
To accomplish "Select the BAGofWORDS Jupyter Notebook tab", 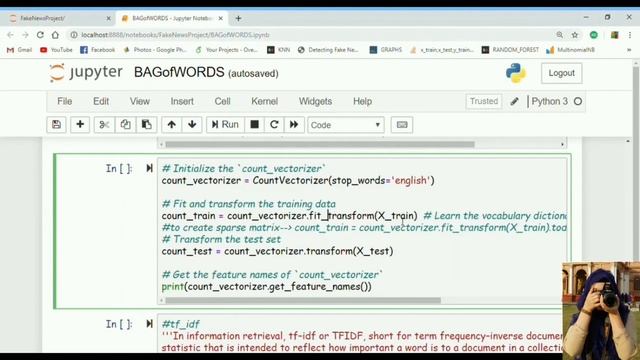I will point(172,18).
